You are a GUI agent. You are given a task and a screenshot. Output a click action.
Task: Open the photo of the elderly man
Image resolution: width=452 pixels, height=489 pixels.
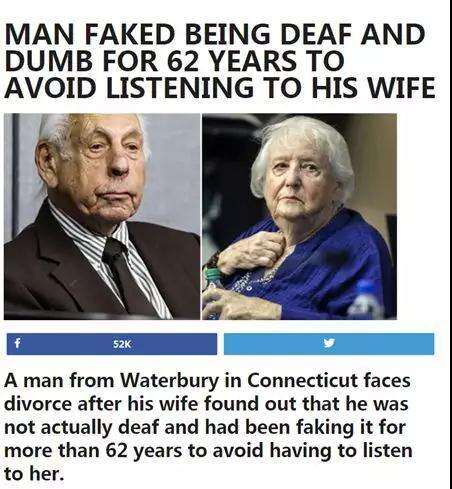pos(102,216)
